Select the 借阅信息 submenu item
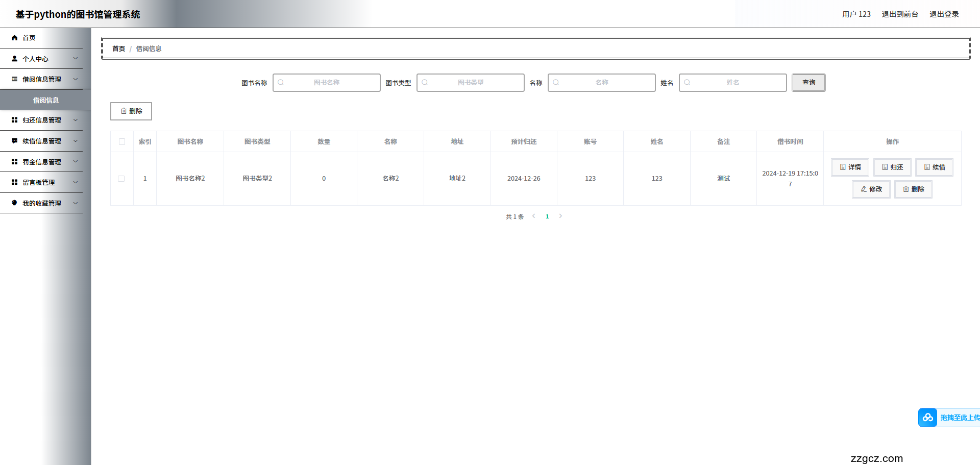This screenshot has width=980, height=465. tap(45, 100)
